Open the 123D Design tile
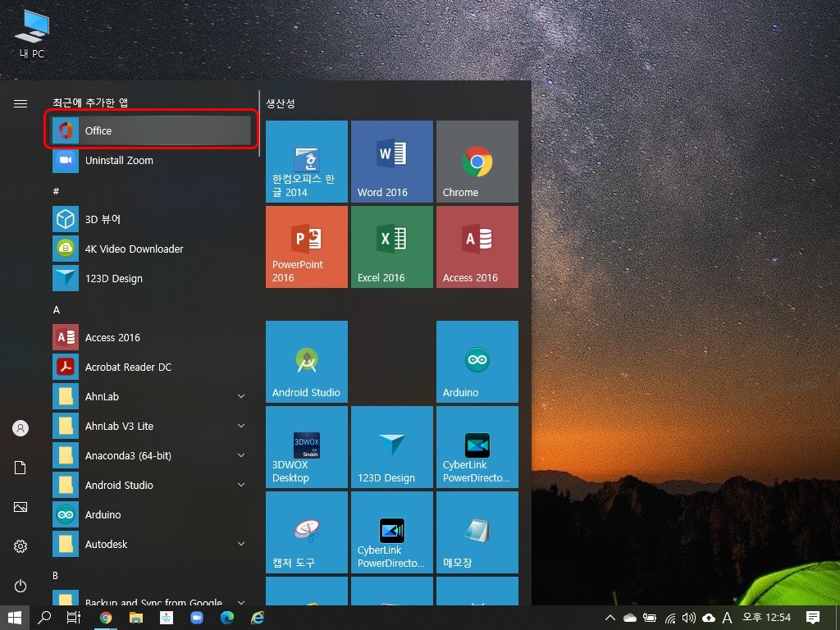Image resolution: width=840 pixels, height=630 pixels. click(391, 447)
